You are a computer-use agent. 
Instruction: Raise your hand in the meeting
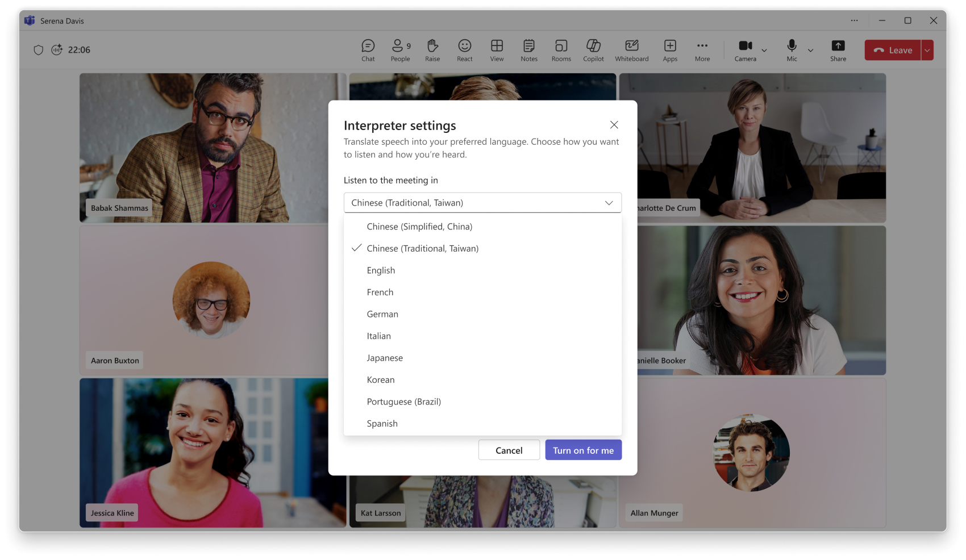point(432,50)
